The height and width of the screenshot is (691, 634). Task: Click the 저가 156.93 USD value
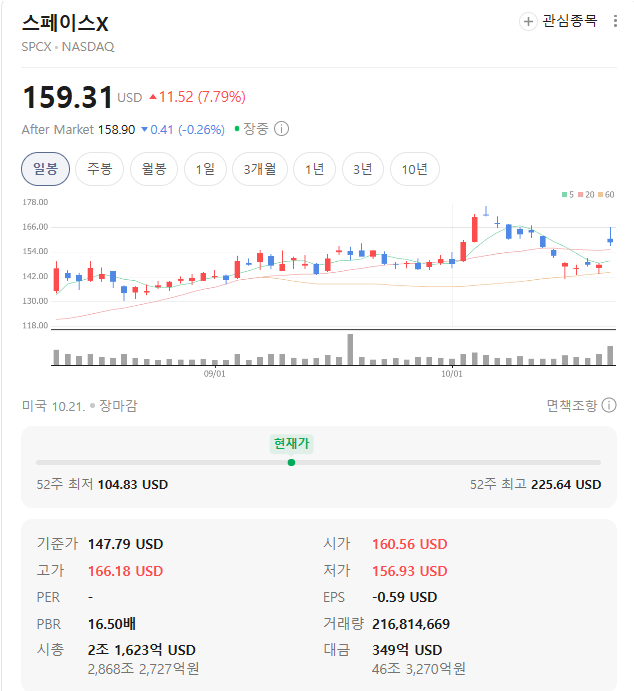click(x=410, y=571)
